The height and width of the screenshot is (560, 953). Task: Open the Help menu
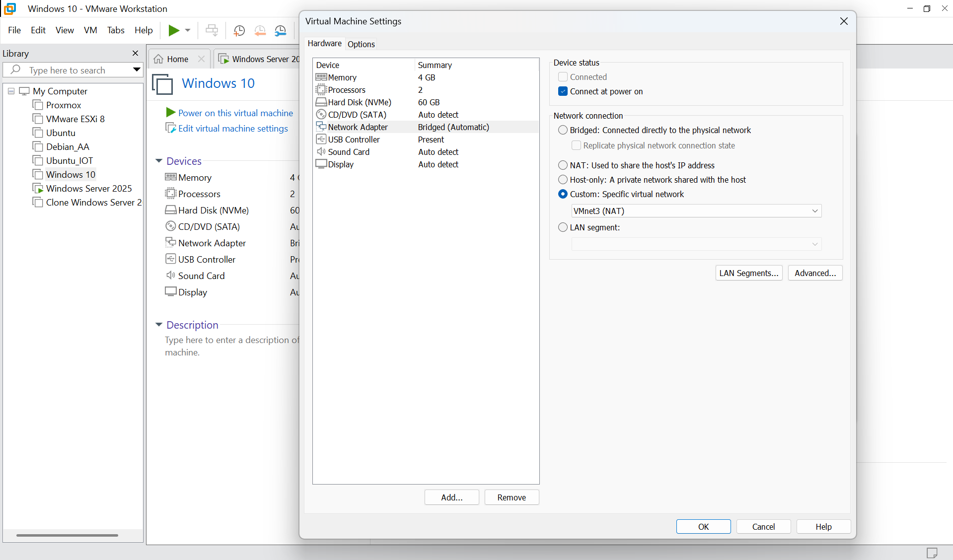(144, 30)
